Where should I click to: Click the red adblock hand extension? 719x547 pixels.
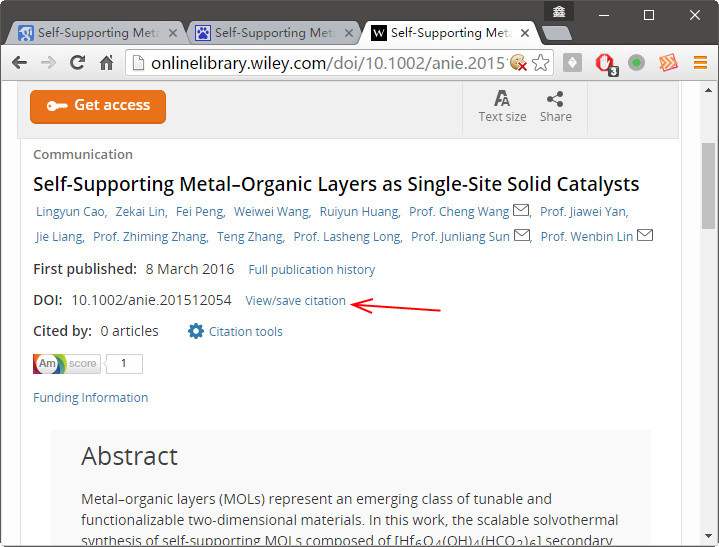[606, 64]
